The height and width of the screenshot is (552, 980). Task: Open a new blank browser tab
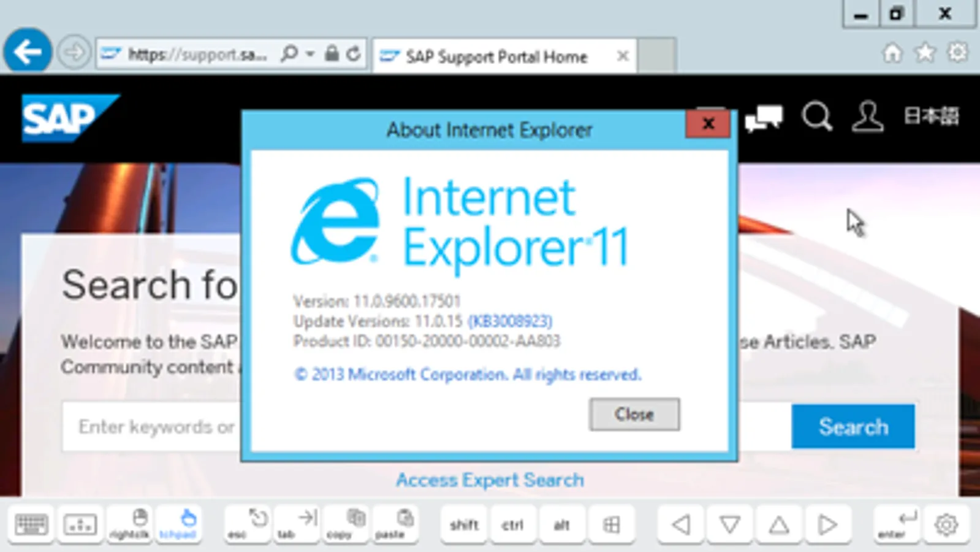656,56
